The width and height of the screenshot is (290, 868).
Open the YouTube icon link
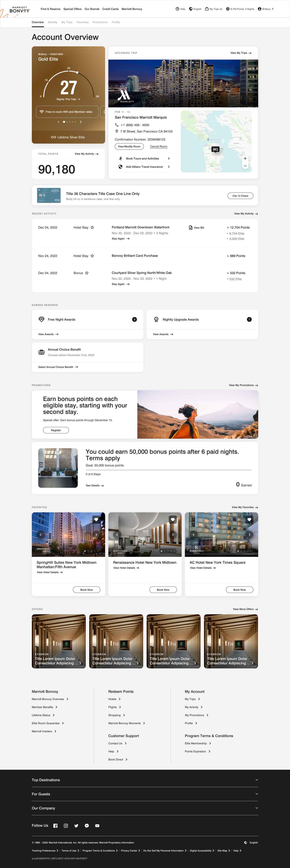(x=97, y=826)
